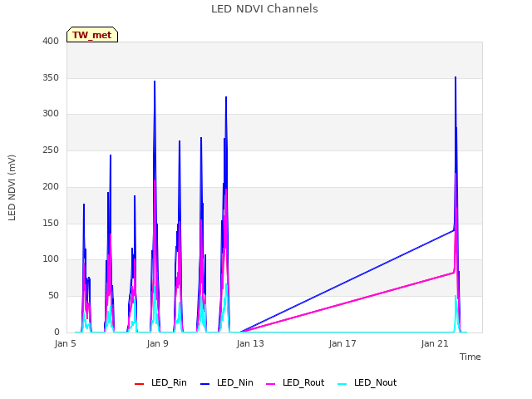Click the 350 y-axis tick label
The width and height of the screenshot is (532, 399).
point(51,77)
